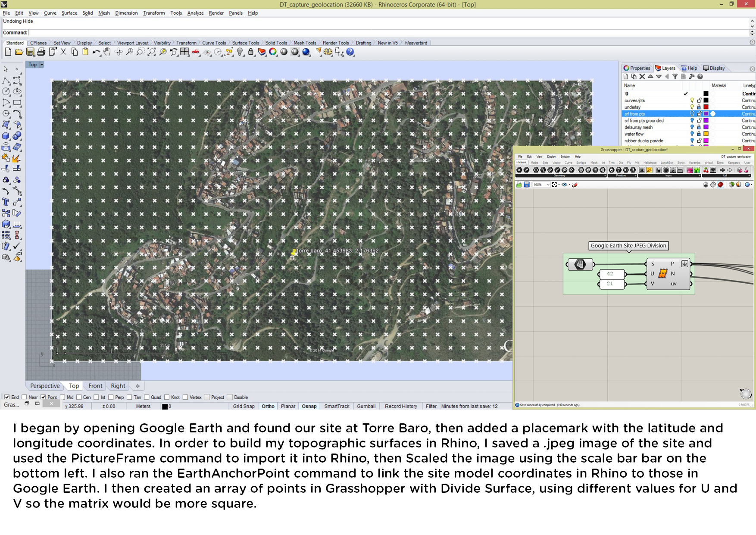The height and width of the screenshot is (535, 756).
Task: Open the Analyze menu
Action: 195,13
